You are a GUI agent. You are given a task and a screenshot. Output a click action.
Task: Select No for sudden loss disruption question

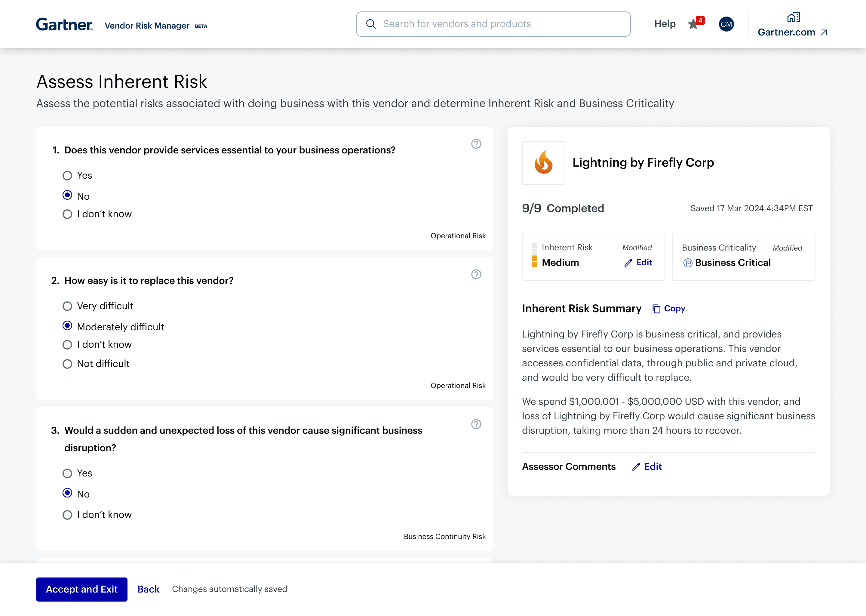pos(67,493)
